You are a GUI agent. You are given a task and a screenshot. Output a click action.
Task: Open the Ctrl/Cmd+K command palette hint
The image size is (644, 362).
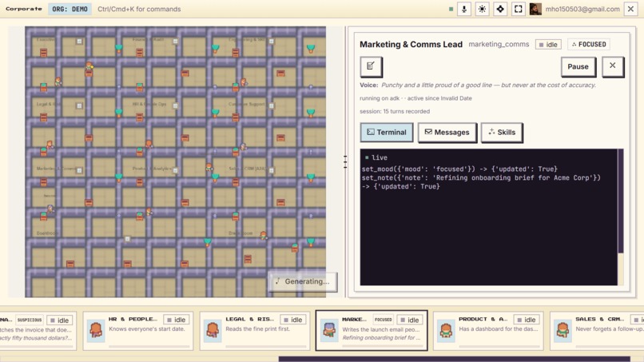point(139,9)
